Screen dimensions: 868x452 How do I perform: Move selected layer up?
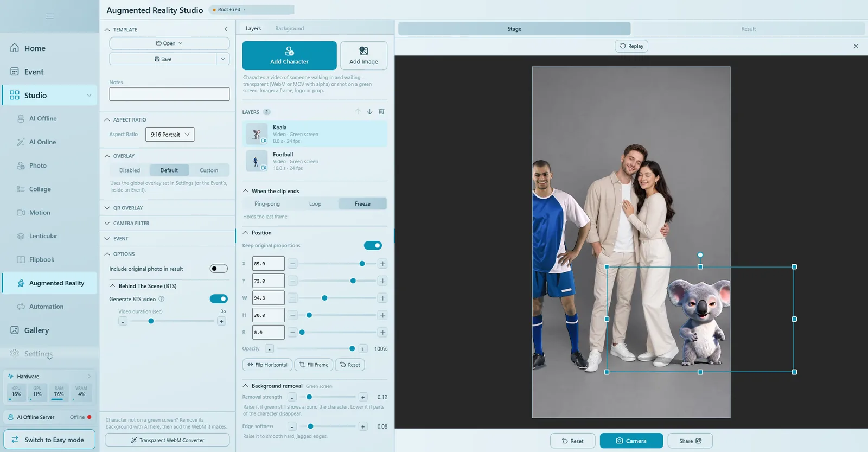358,112
